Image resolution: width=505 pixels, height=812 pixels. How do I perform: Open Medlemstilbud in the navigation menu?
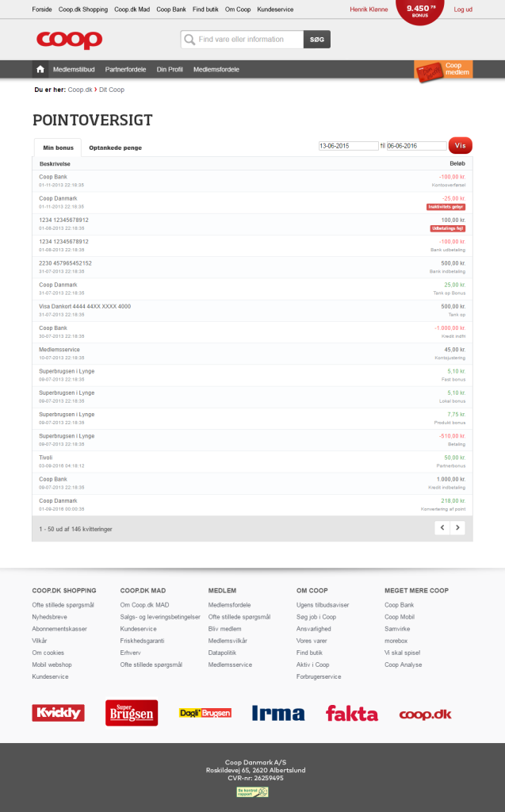(x=74, y=70)
